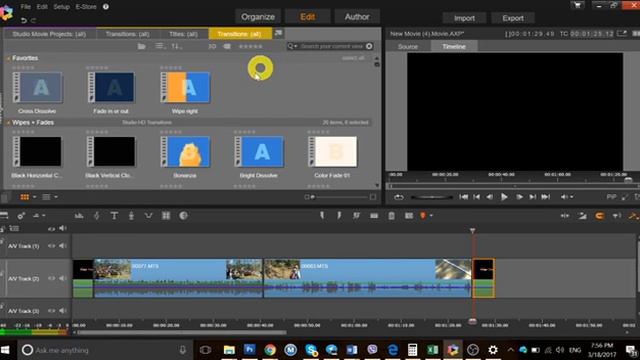Create a title with T tool
The height and width of the screenshot is (360, 640).
tap(114, 216)
